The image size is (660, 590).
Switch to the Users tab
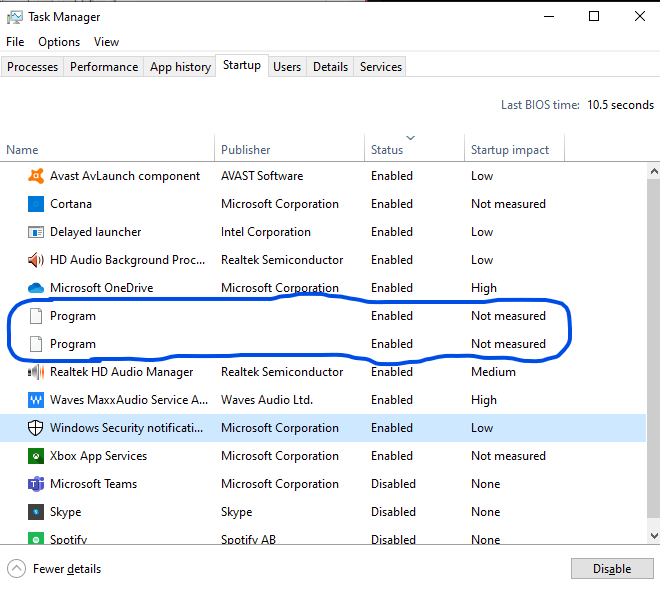287,67
